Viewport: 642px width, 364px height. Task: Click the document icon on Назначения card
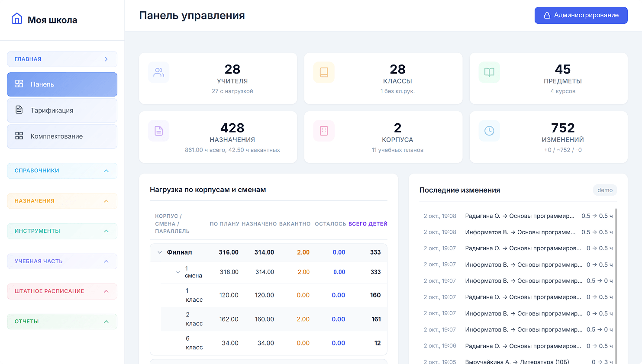point(159,131)
